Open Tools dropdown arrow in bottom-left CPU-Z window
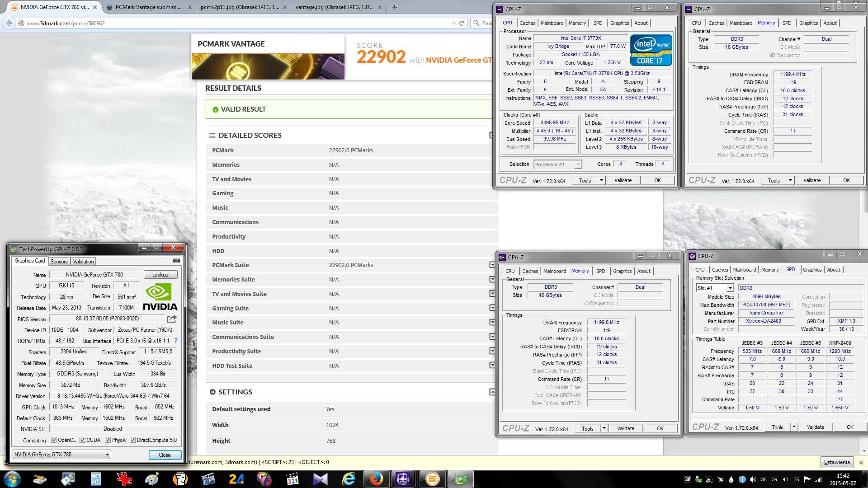 (x=604, y=428)
